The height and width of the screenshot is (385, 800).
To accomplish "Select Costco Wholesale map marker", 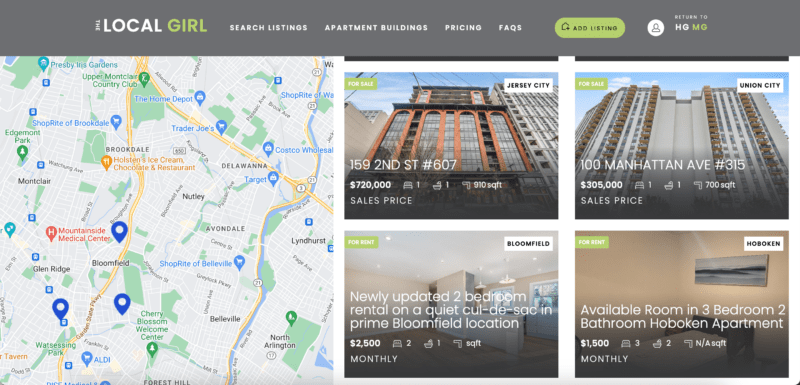I will click(x=268, y=148).
